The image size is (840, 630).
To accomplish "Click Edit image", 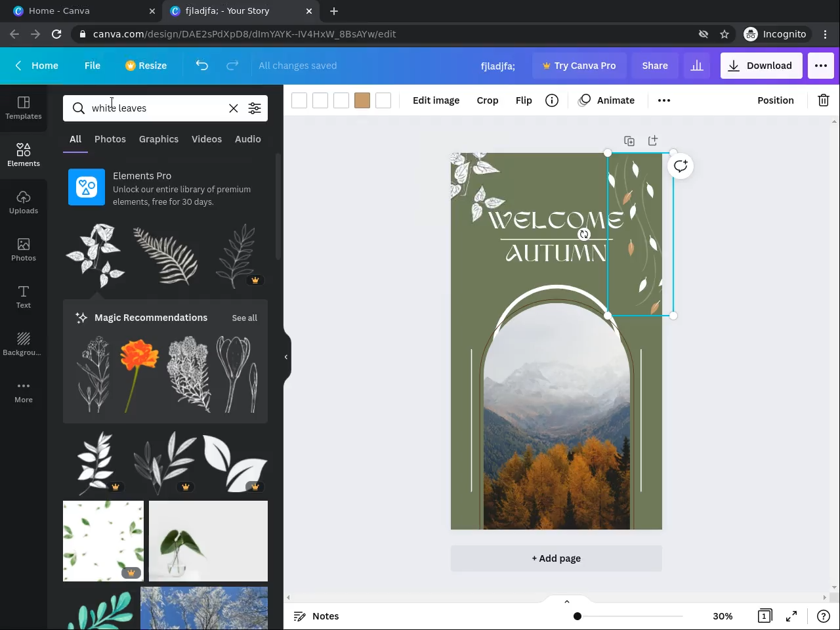I will click(x=436, y=100).
